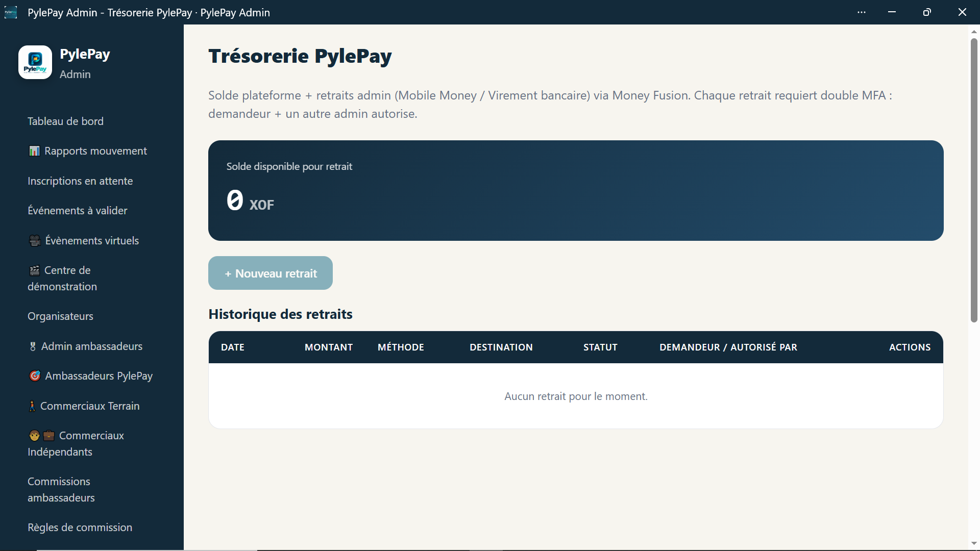This screenshot has width=980, height=551.
Task: Click the DESTINATION column header
Action: pyautogui.click(x=501, y=347)
